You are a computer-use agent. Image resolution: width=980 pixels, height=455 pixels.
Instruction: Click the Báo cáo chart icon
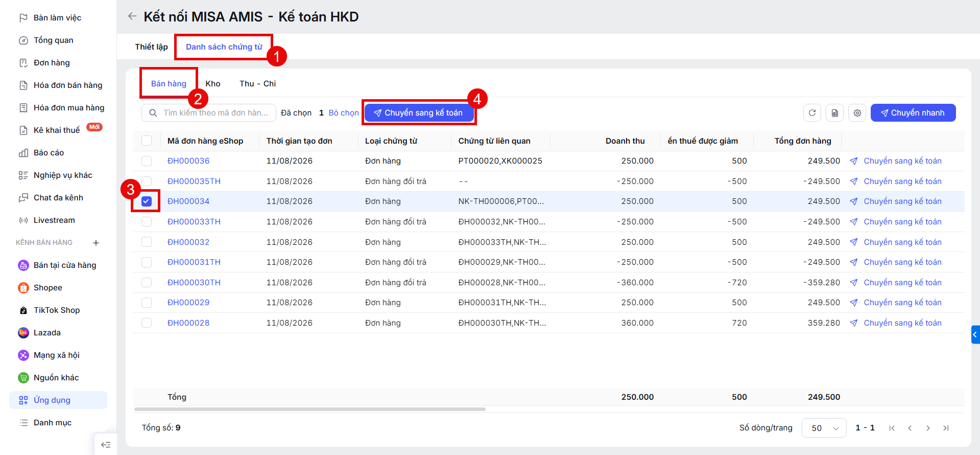coord(23,153)
